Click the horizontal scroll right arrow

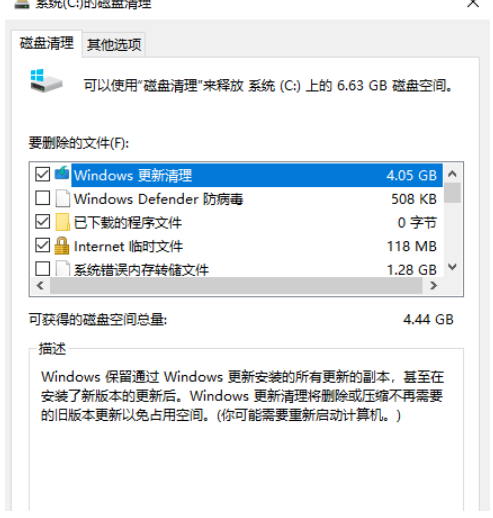[433, 286]
